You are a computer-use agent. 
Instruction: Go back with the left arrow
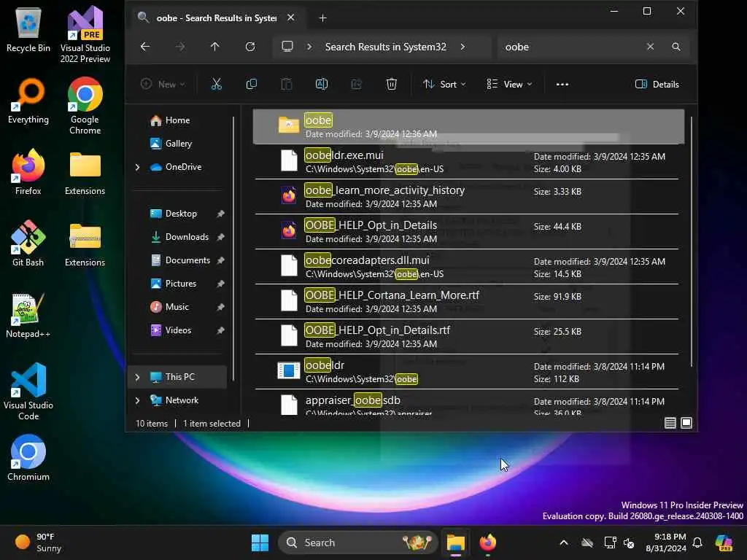[x=145, y=47]
